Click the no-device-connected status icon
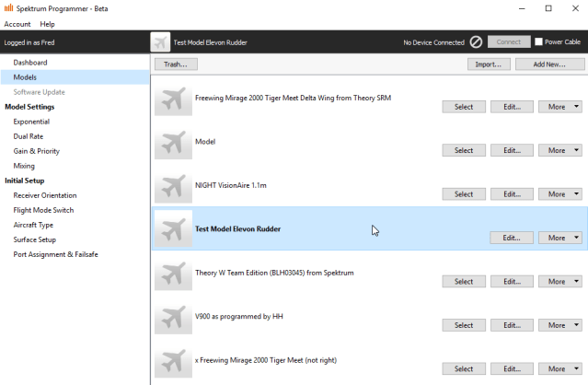Screen dimensions: 588x385 pyautogui.click(x=476, y=42)
